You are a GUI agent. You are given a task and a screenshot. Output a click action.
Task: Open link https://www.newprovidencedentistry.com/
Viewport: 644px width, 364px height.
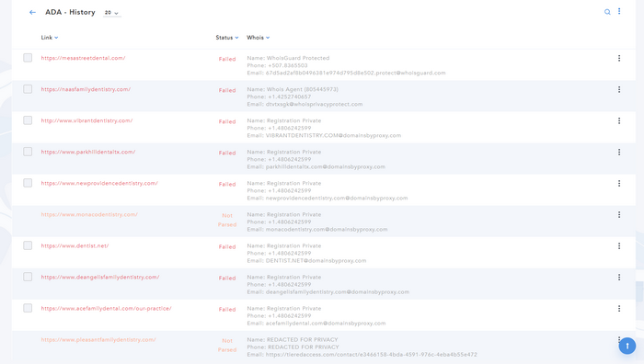pos(99,183)
